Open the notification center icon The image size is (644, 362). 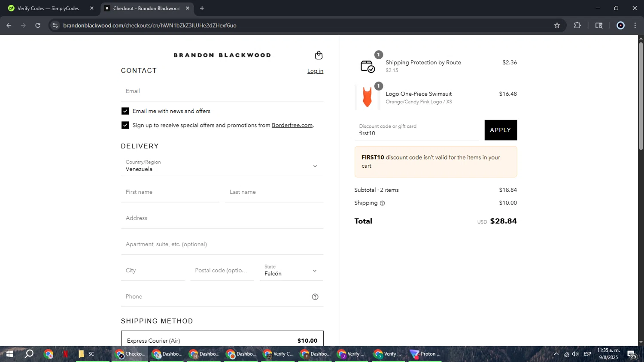pyautogui.click(x=632, y=354)
